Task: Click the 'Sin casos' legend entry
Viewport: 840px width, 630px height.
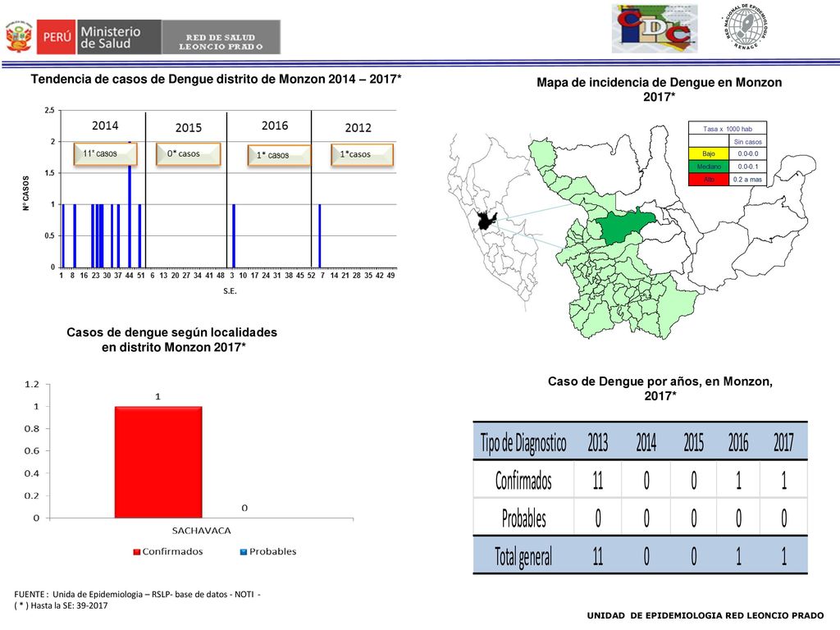Action: (747, 142)
